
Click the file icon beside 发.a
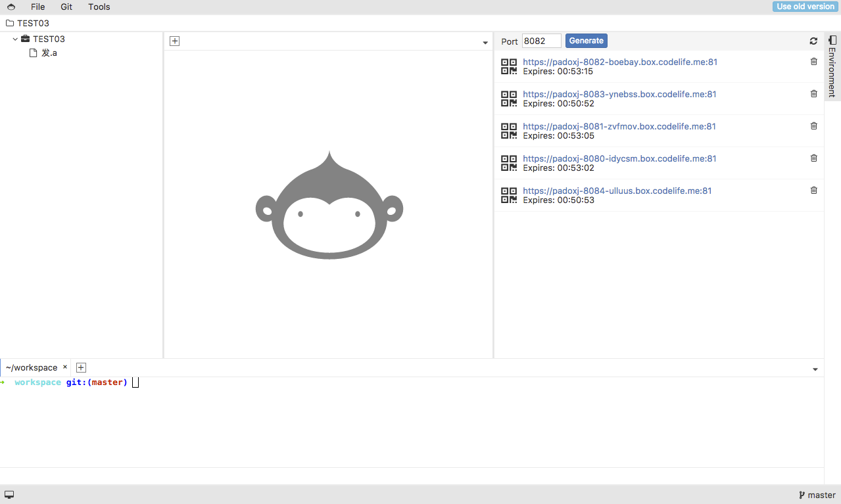(33, 53)
